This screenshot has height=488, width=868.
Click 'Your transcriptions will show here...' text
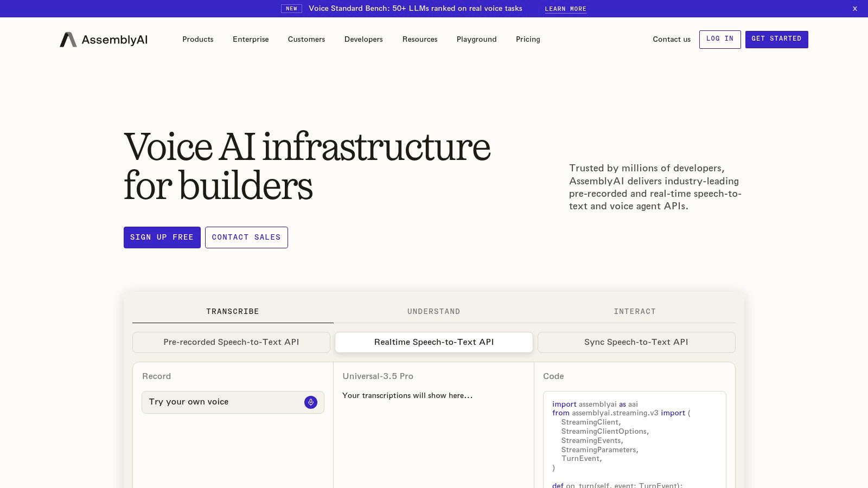pos(407,395)
